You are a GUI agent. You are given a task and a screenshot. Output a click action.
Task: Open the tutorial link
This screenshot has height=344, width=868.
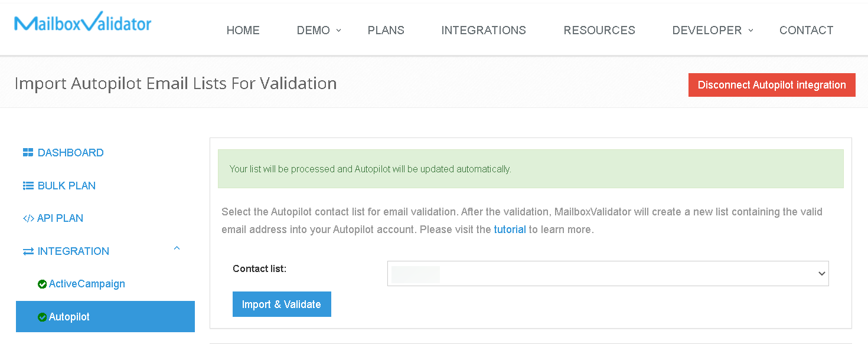click(510, 229)
